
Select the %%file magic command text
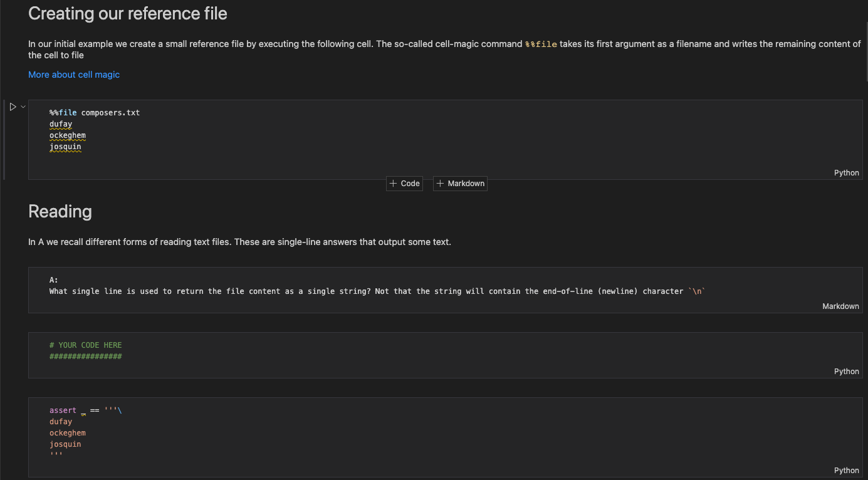63,112
